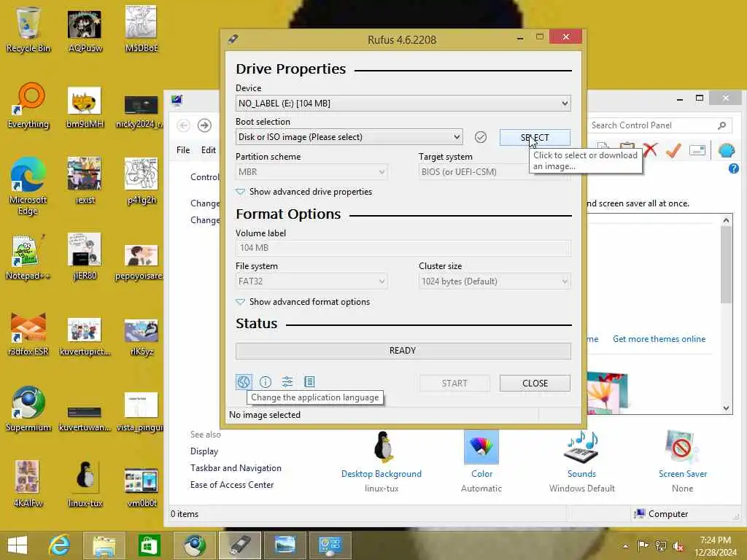The width and height of the screenshot is (747, 560).
Task: Click the READY status progress bar
Action: [x=403, y=351]
